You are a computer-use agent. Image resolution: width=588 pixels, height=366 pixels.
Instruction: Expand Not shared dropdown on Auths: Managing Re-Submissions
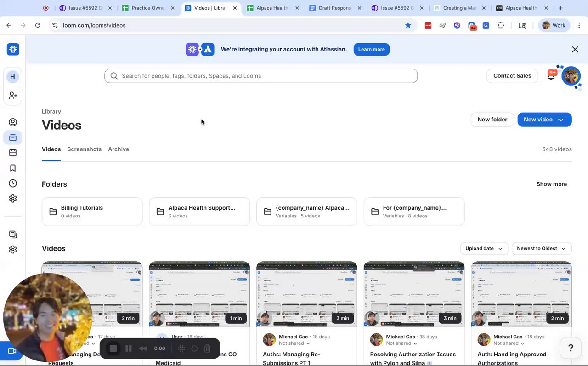click(x=294, y=343)
